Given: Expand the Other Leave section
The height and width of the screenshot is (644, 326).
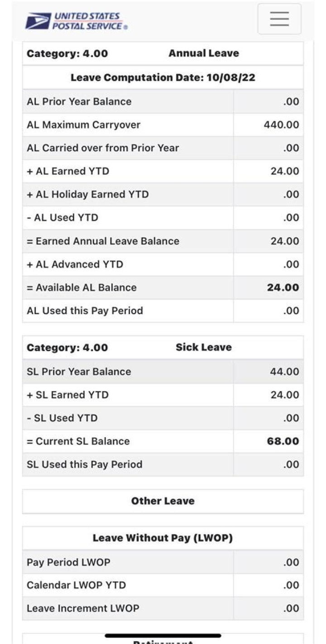Looking at the screenshot, I should [x=163, y=501].
